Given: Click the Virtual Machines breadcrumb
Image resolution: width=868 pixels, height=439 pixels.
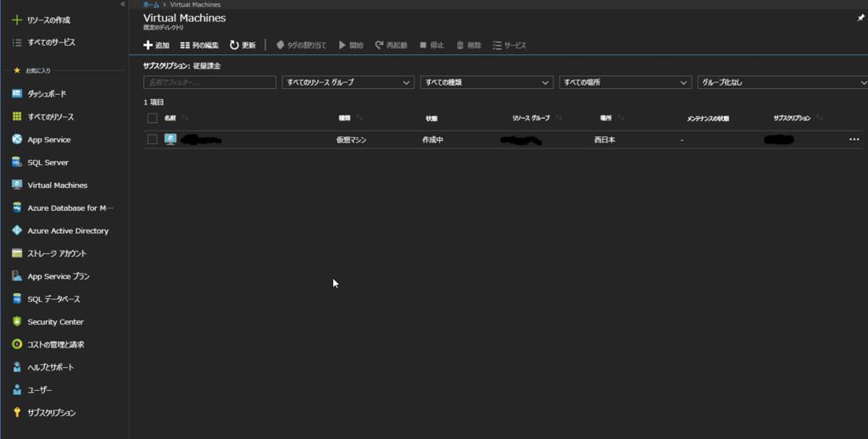Looking at the screenshot, I should pos(195,4).
